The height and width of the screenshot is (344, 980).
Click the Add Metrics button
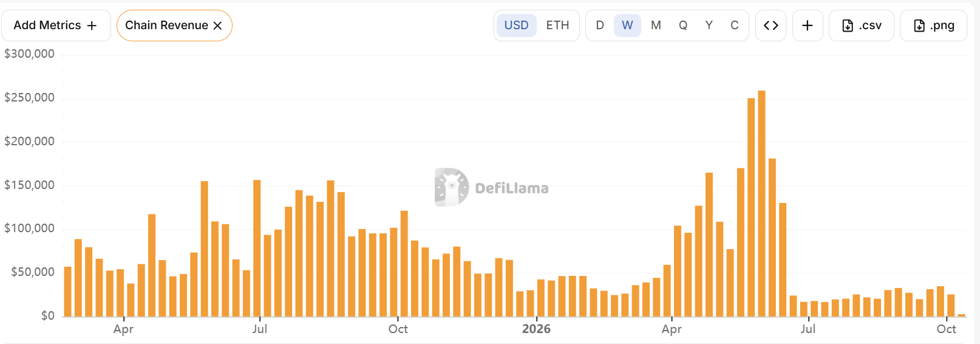point(56,26)
